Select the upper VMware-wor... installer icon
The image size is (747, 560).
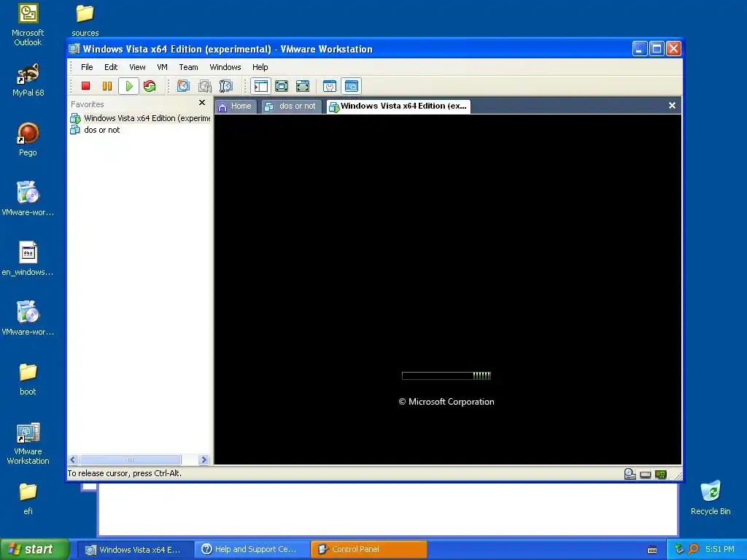[28, 199]
